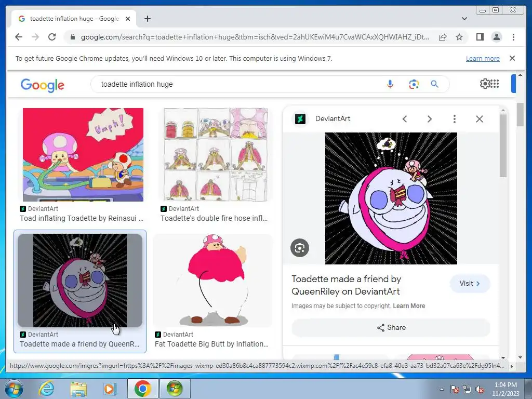532x399 pixels.
Task: Open Windows Media Player from taskbar
Action: (x=110, y=389)
